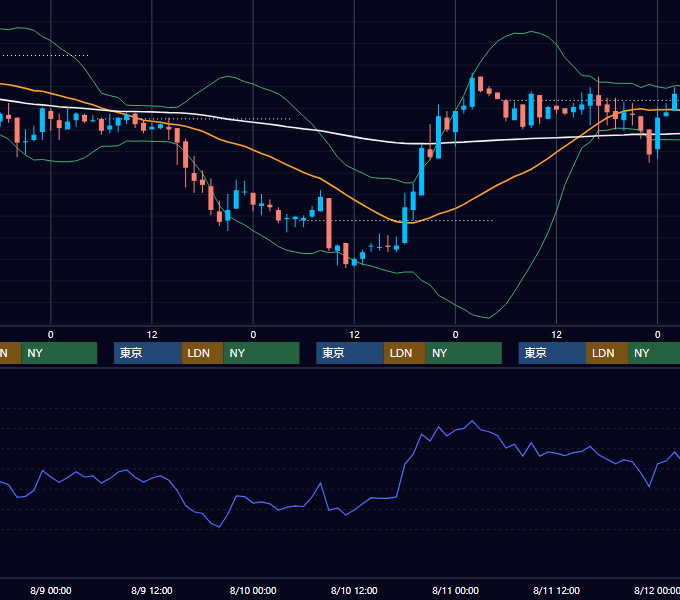Click the LDN session block on 8/10
The width and height of the screenshot is (680, 600).
405,353
